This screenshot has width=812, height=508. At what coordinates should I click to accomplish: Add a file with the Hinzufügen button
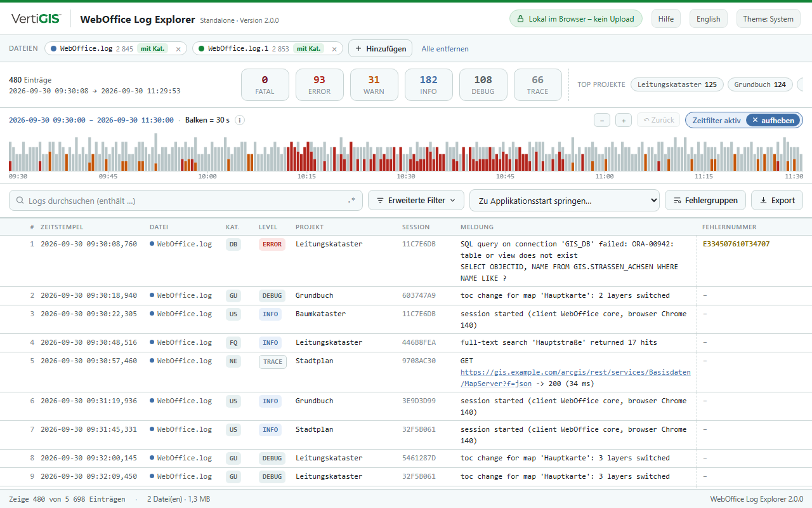point(381,49)
